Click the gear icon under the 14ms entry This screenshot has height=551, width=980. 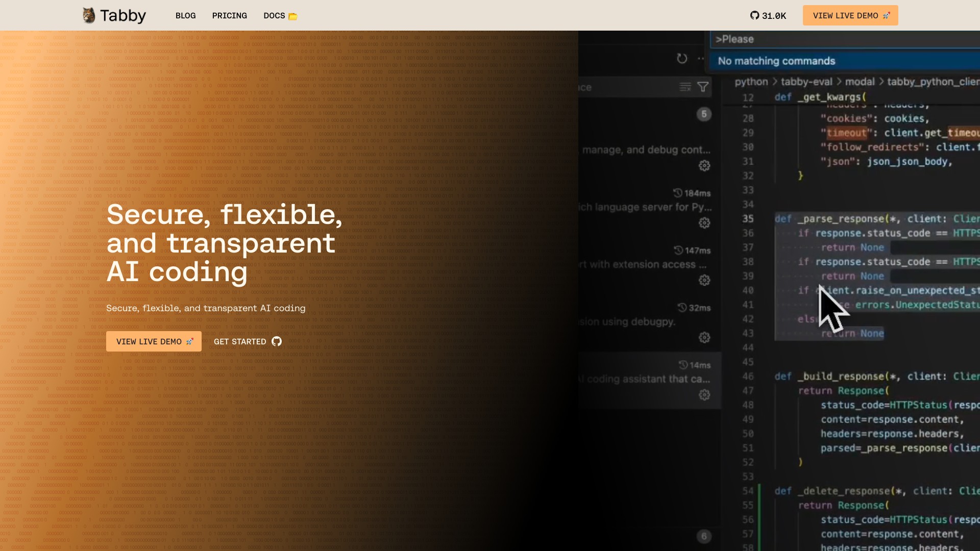click(x=704, y=395)
